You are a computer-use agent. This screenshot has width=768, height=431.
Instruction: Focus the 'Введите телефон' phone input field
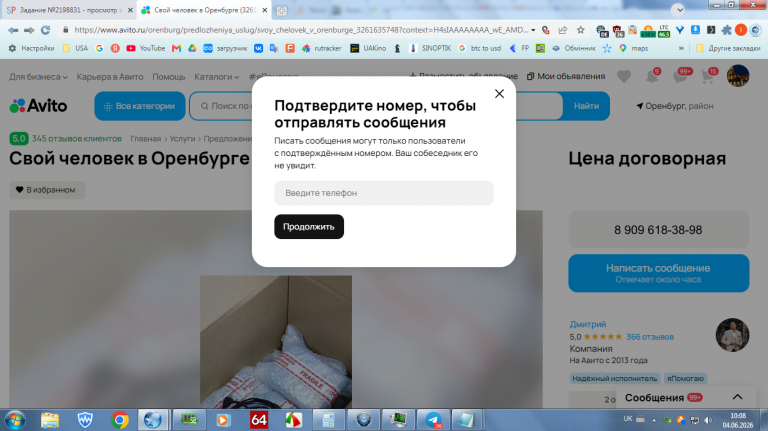pos(384,193)
